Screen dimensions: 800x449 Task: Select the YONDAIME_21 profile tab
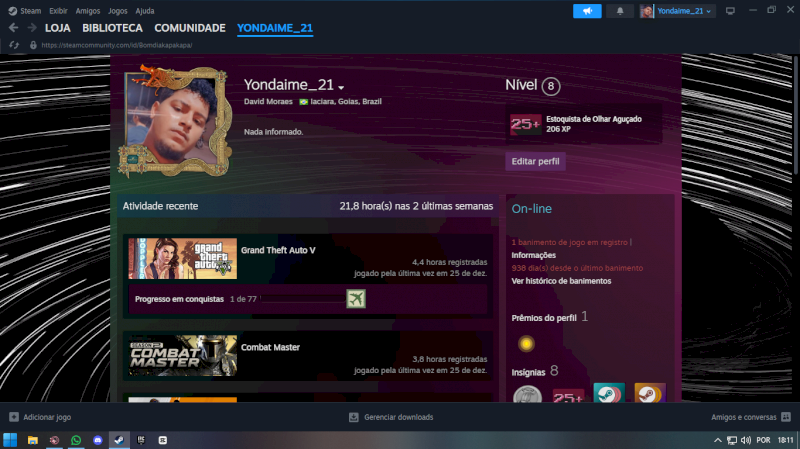pyautogui.click(x=275, y=28)
